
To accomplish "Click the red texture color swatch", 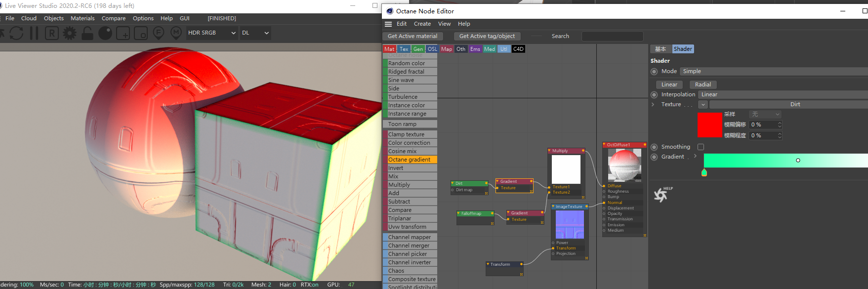I will pos(709,124).
